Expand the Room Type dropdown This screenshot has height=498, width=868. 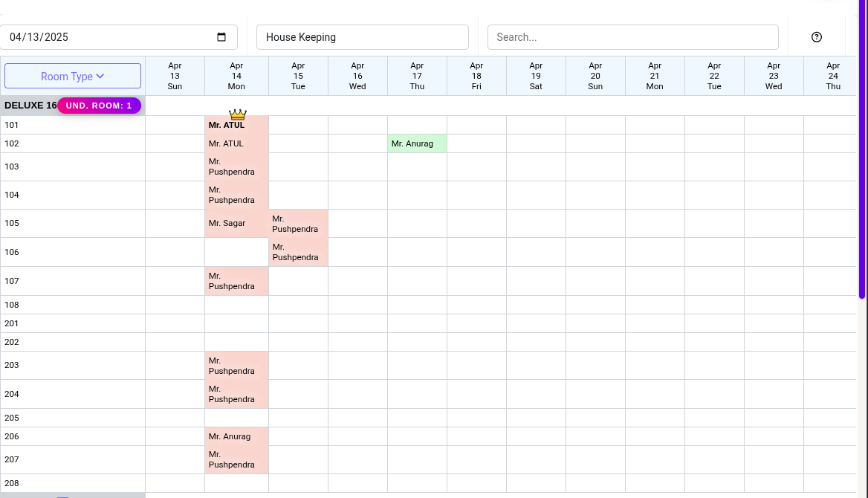pyautogui.click(x=72, y=75)
